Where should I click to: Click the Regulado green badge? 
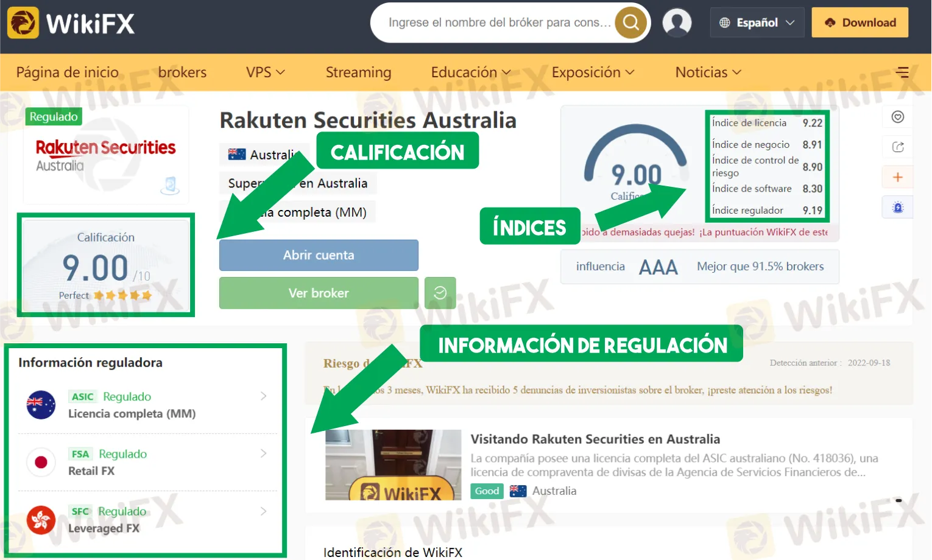54,116
